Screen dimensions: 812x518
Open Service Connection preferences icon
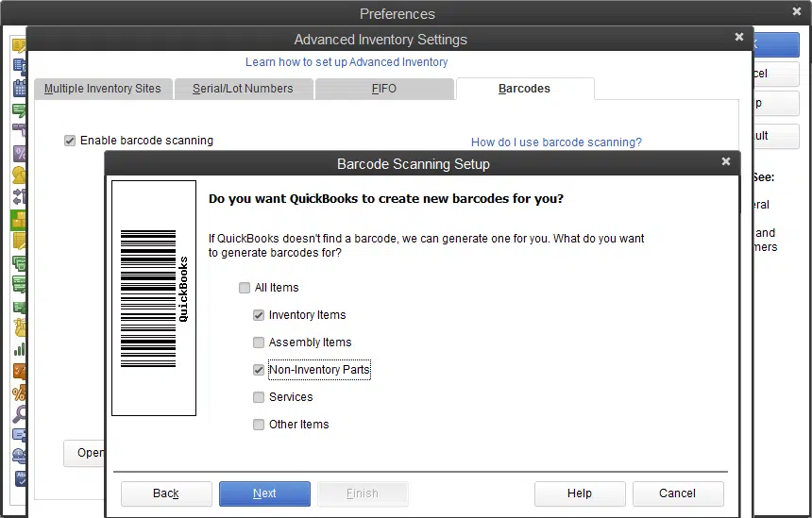(x=19, y=456)
